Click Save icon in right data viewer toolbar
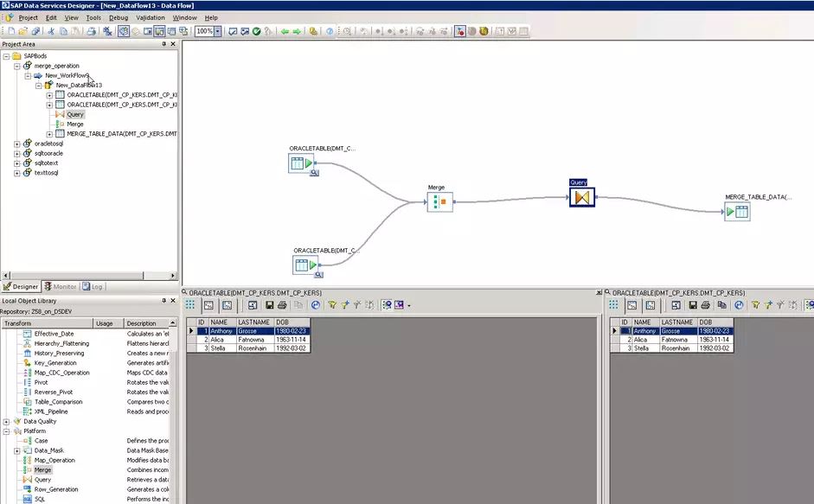The height and width of the screenshot is (504, 814). (693, 305)
